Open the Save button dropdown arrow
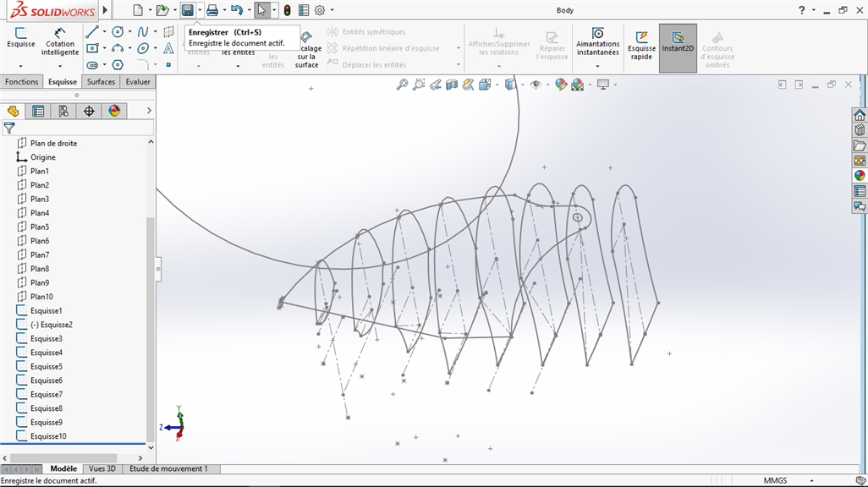 point(200,10)
